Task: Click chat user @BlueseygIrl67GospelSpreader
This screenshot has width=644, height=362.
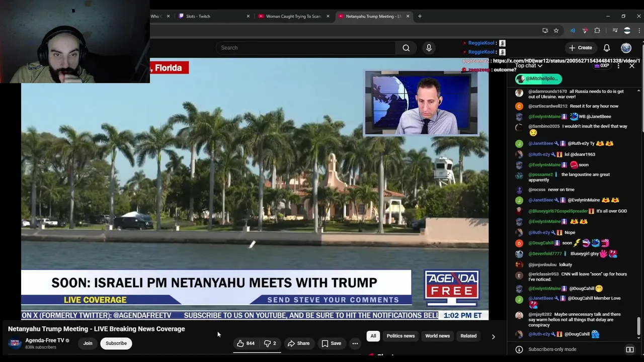Action: click(x=558, y=211)
